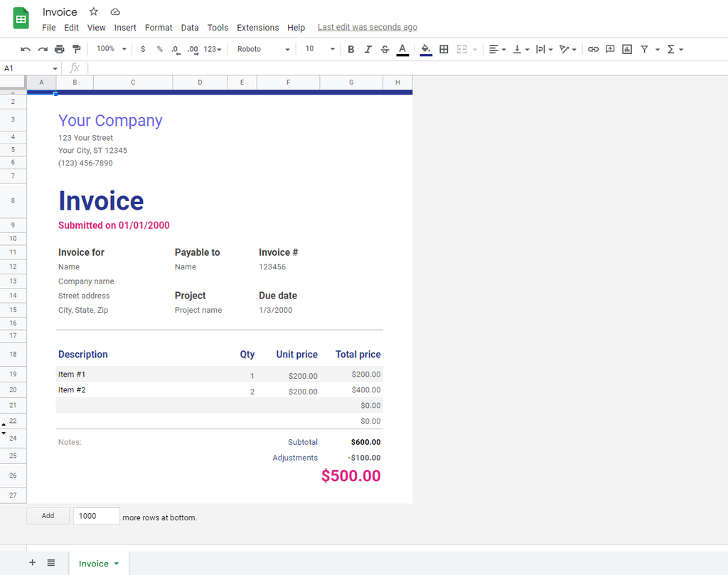Toggle strikethrough formatting
The image size is (728, 575).
385,49
